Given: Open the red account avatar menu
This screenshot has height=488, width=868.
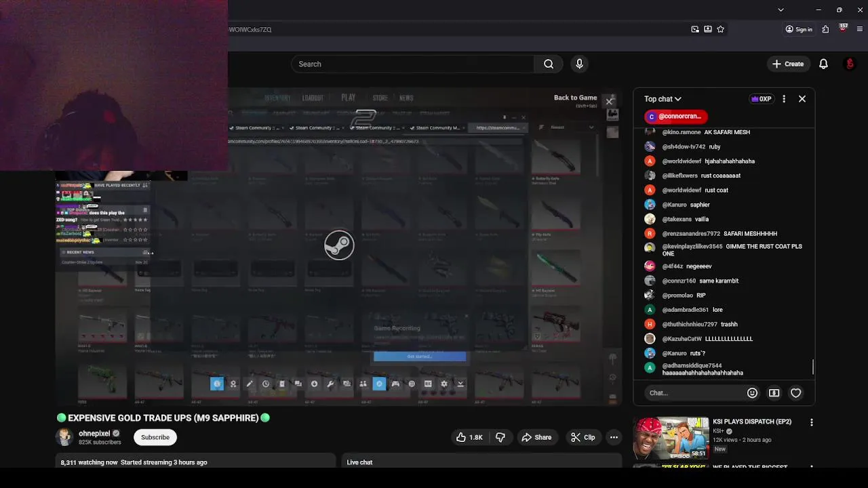Looking at the screenshot, I should pyautogui.click(x=850, y=64).
